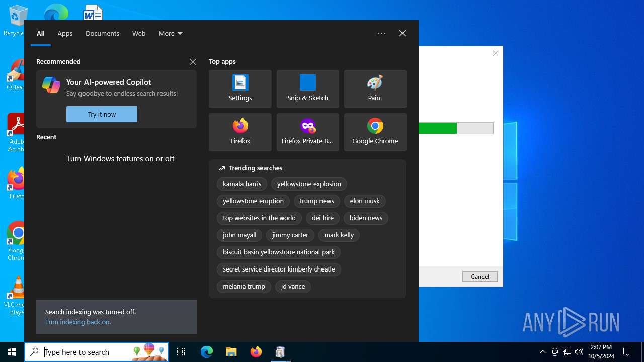Launch Google Chrome from top apps

click(x=375, y=132)
